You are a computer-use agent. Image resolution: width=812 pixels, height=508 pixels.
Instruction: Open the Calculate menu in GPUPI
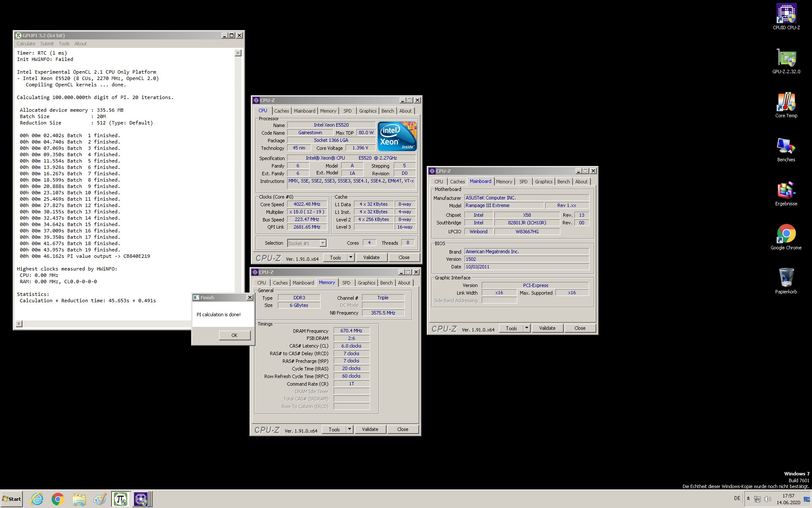26,44
